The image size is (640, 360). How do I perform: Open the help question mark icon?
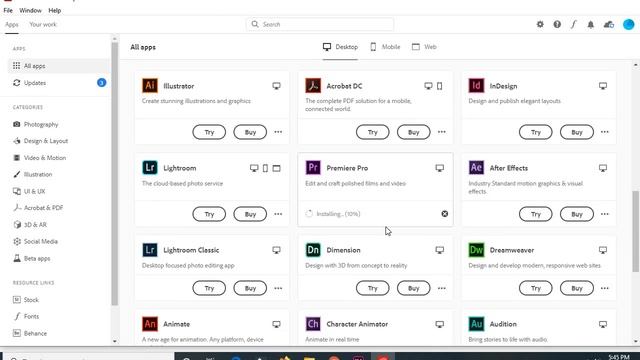pos(557,24)
